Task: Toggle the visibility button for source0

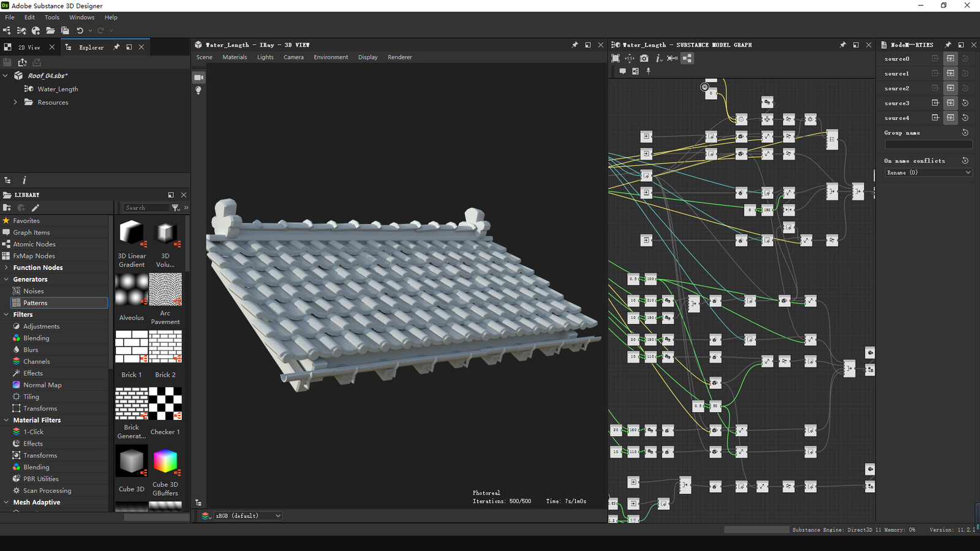Action: coord(951,59)
